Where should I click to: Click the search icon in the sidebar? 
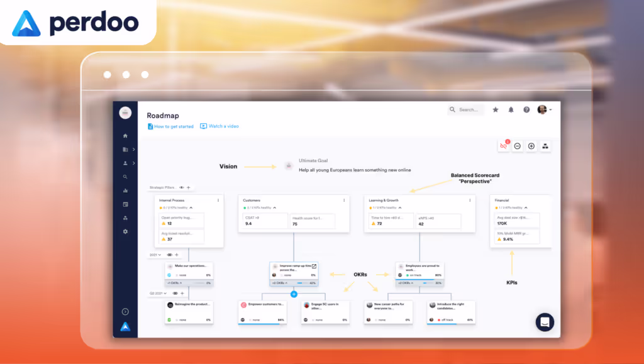click(125, 177)
